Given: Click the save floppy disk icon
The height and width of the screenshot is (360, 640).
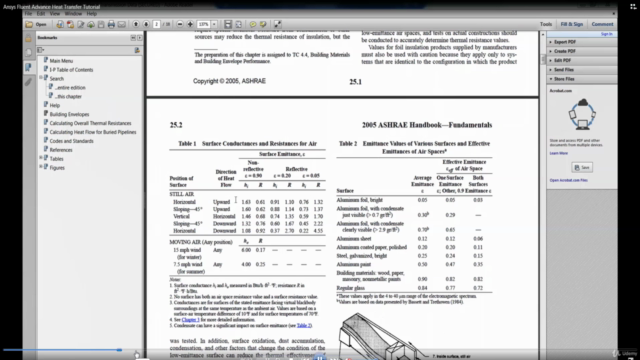Looking at the screenshot, I should (x=101, y=24).
